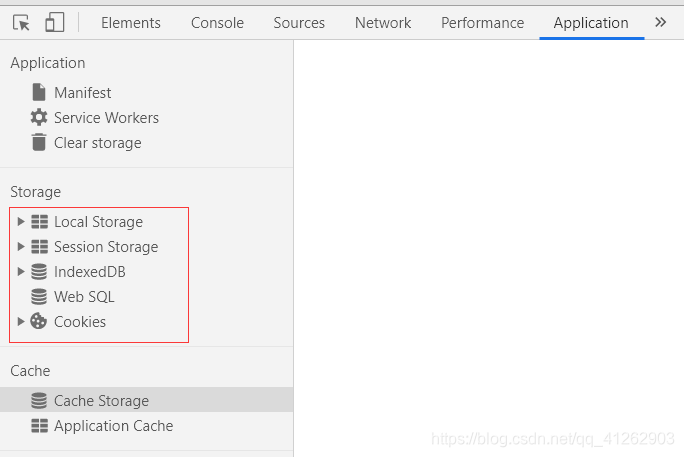Go to the Network tab
684x457 pixels.
pos(383,23)
